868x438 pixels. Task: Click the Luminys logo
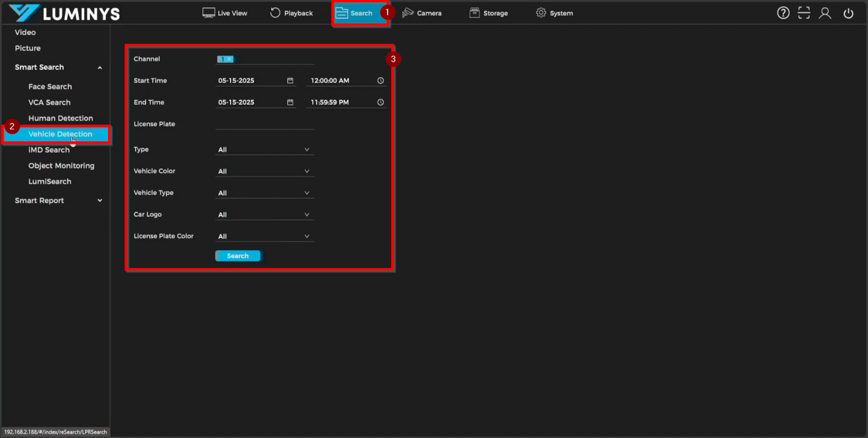pos(64,12)
